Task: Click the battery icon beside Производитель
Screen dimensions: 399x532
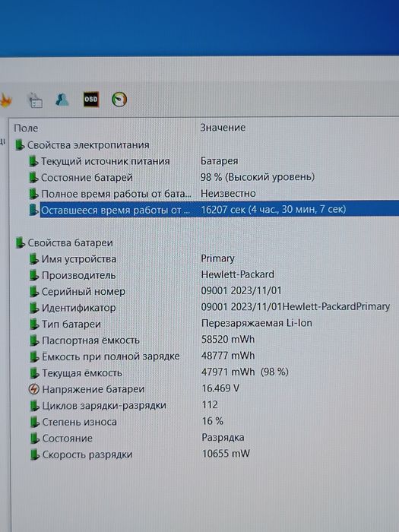Action: pyautogui.click(x=33, y=275)
